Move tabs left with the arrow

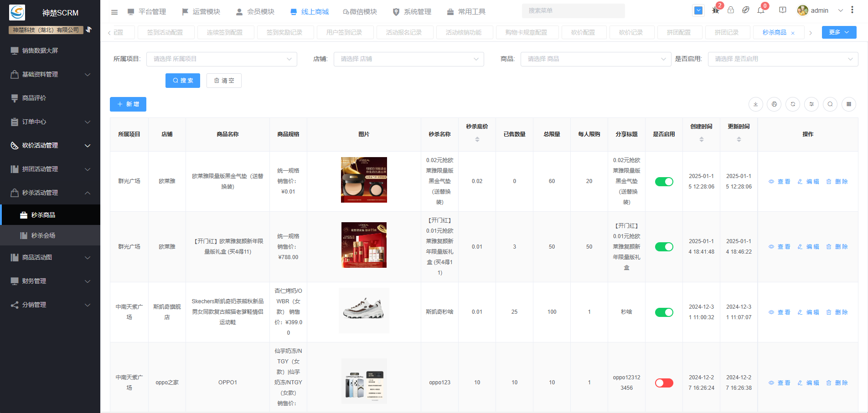click(109, 33)
